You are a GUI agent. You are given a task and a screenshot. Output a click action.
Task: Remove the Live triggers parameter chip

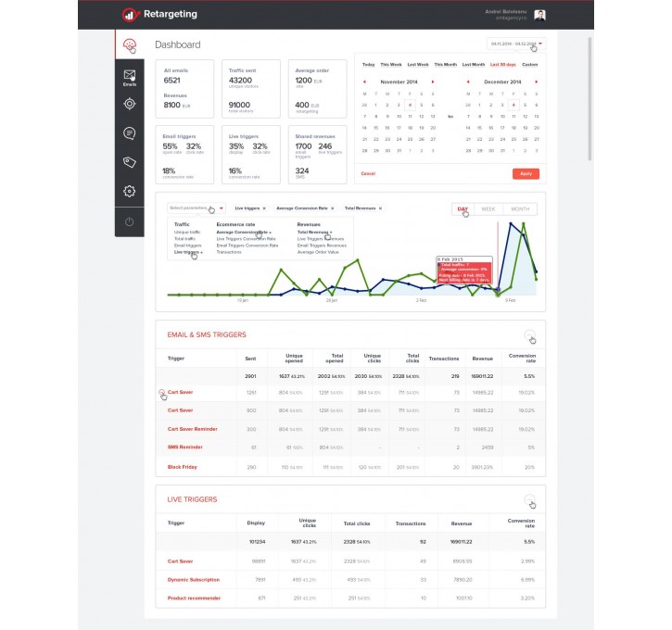264,208
